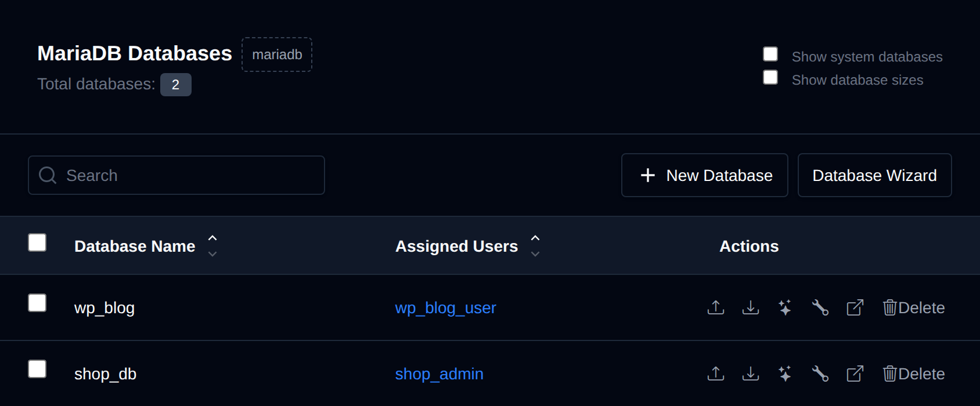
Task: Sort table by Database Name arrows
Action: click(x=212, y=246)
